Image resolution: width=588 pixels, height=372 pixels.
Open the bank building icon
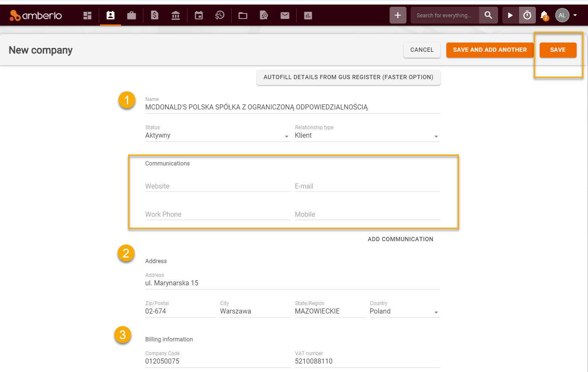176,16
